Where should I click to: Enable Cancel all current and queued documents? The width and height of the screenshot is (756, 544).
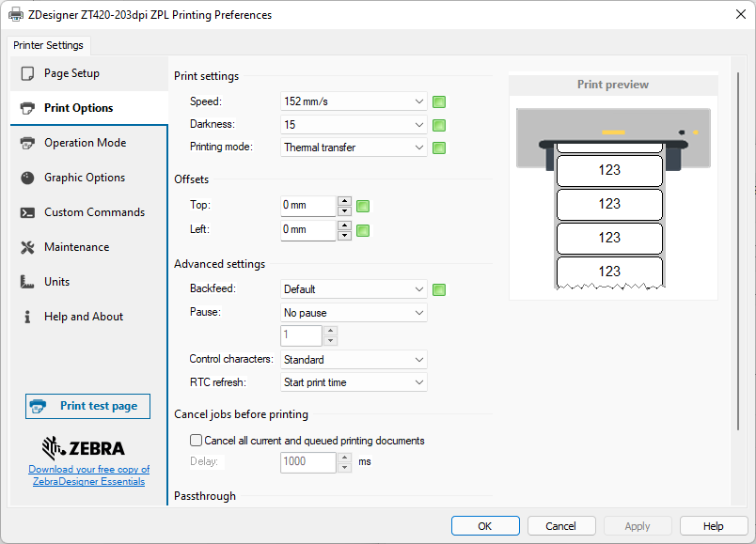click(197, 440)
